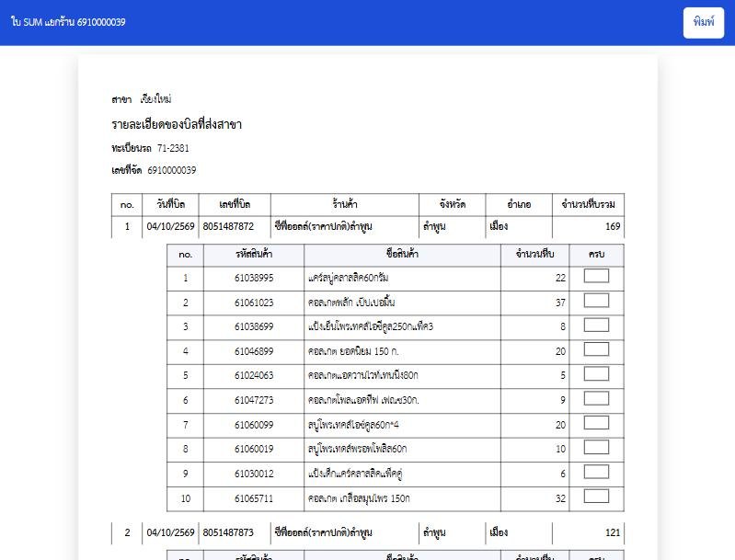This screenshot has height=560, width=735.
Task: Click date 04/10/2569 of bill 8051487873
Action: [x=170, y=532]
